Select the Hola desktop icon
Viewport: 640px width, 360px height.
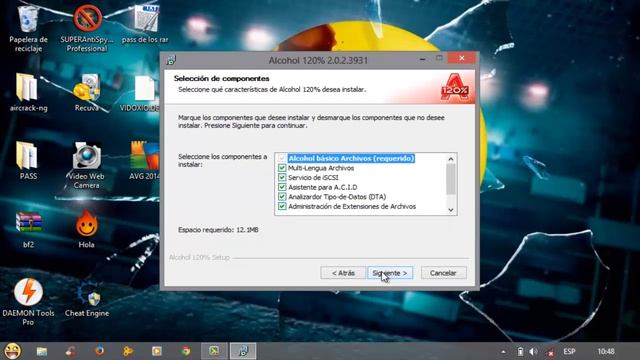[87, 229]
